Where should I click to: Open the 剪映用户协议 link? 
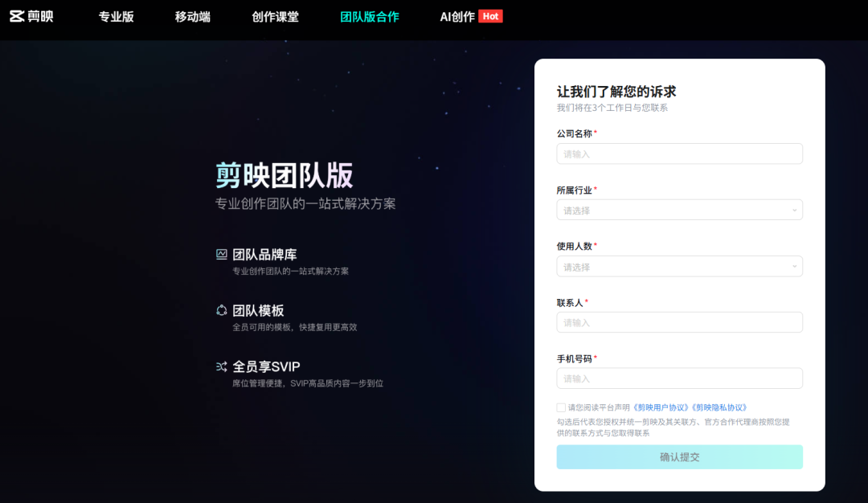(661, 408)
